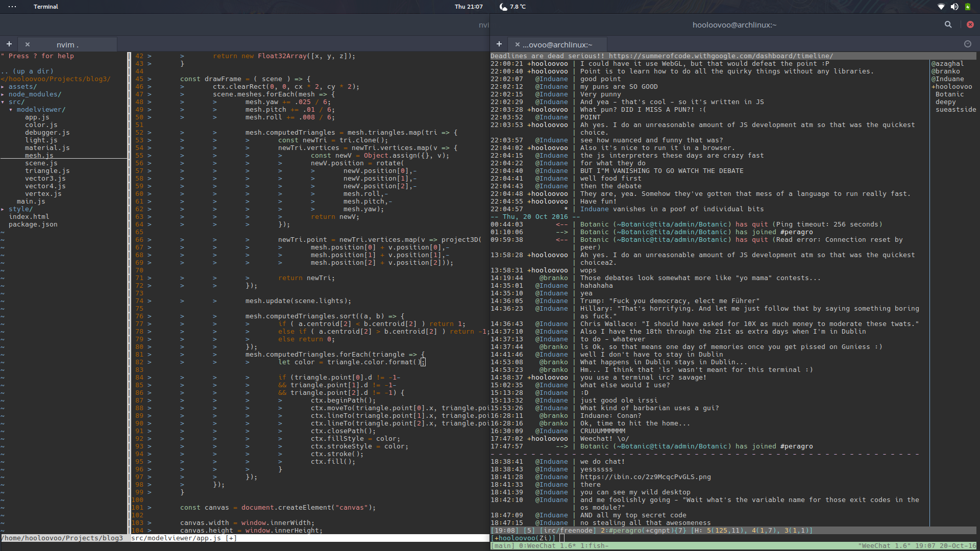Open triangle.js in file tree
The width and height of the screenshot is (980, 551).
[x=47, y=171]
